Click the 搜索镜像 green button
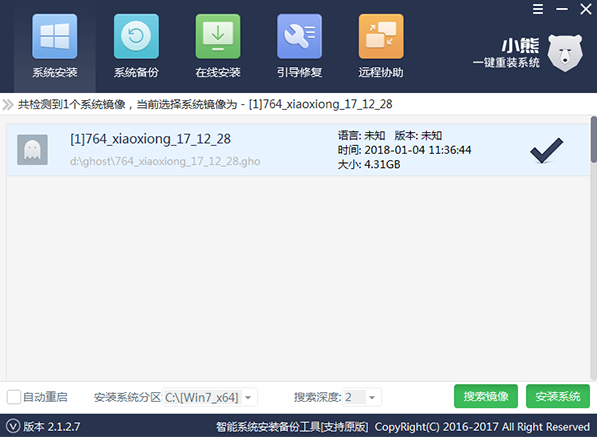This screenshot has height=438, width=597. coord(486,396)
